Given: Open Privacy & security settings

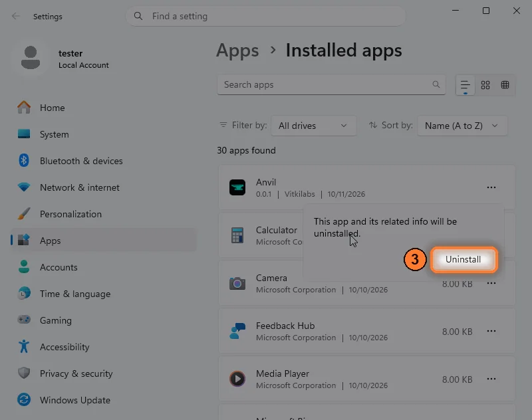Looking at the screenshot, I should (104, 373).
